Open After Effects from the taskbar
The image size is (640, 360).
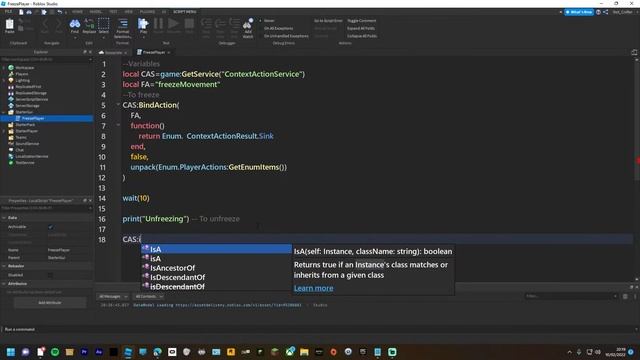point(99,352)
